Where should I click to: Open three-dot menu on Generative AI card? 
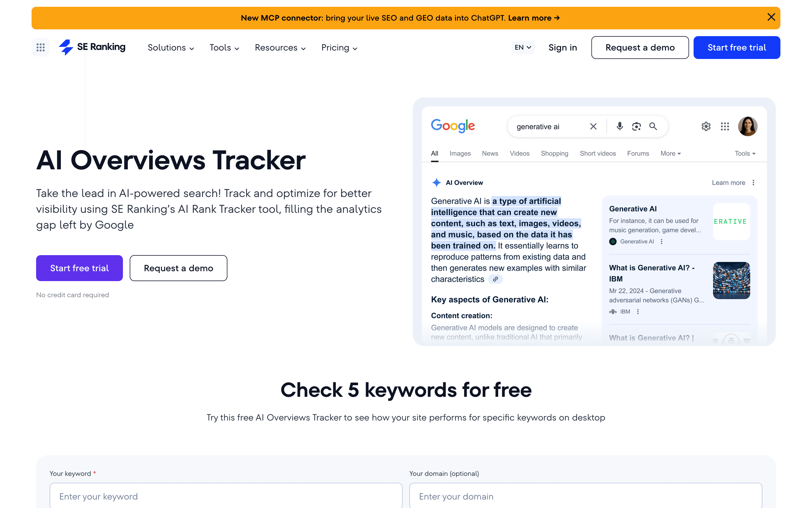click(661, 242)
